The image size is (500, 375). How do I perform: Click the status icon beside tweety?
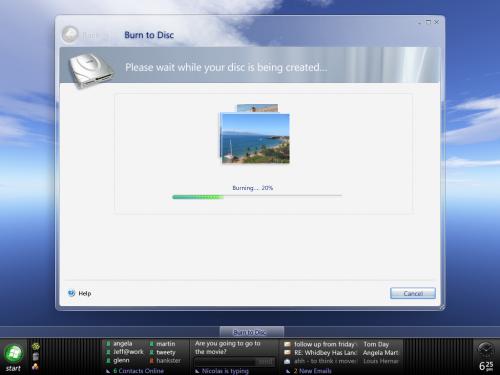coord(151,352)
